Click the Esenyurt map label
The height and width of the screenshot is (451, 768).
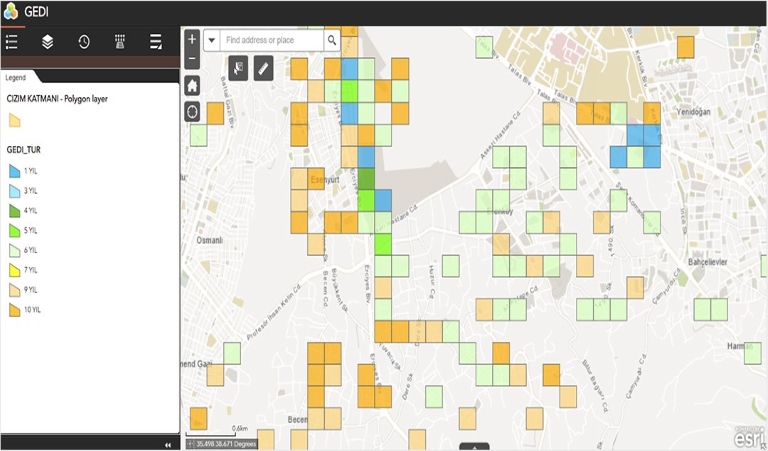click(325, 180)
